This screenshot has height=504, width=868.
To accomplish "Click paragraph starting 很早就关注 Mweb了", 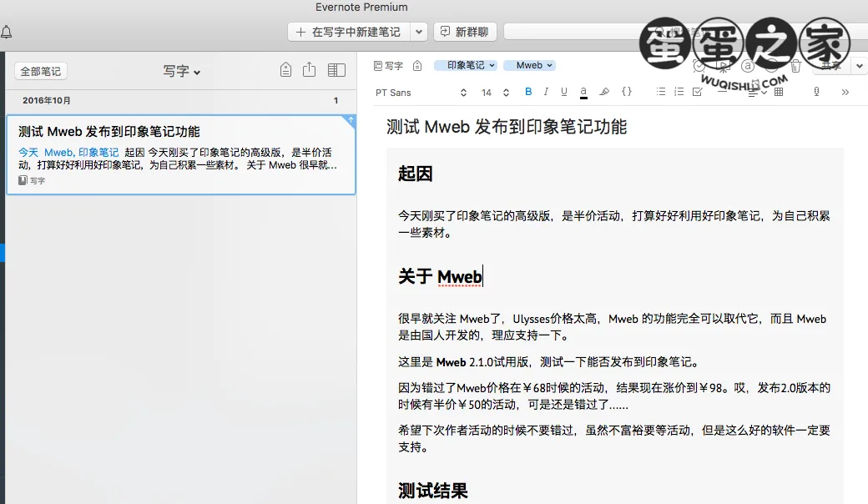I will (613, 327).
